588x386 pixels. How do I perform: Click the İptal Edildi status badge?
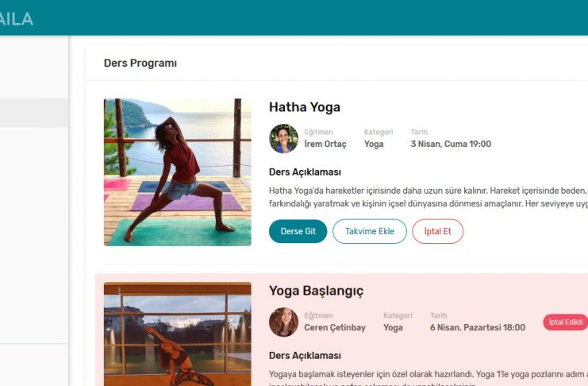[x=566, y=322]
